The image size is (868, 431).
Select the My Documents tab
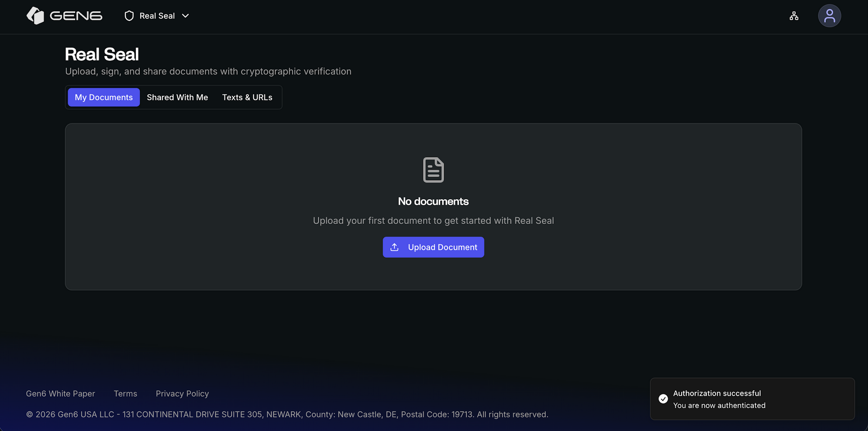click(103, 97)
